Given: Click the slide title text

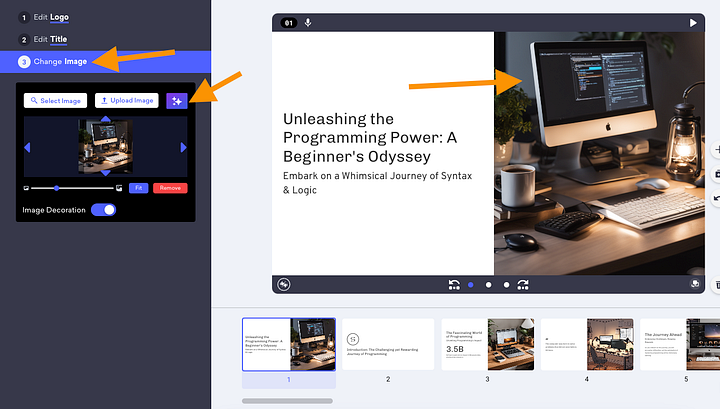Looking at the screenshot, I should (x=370, y=138).
